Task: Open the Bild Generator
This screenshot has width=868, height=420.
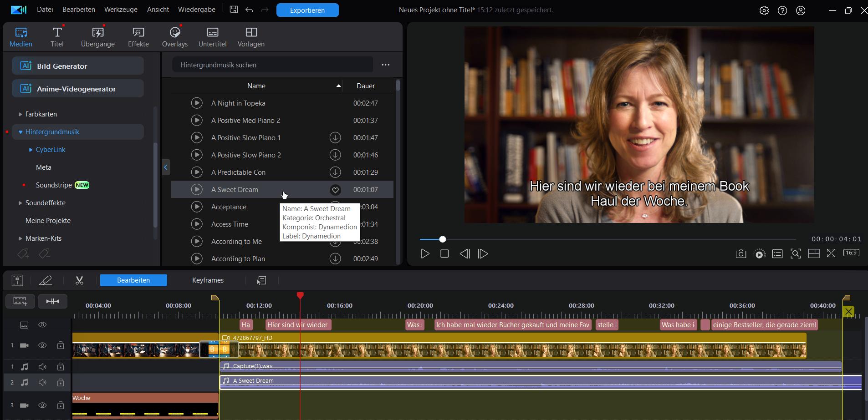Action: pos(78,66)
